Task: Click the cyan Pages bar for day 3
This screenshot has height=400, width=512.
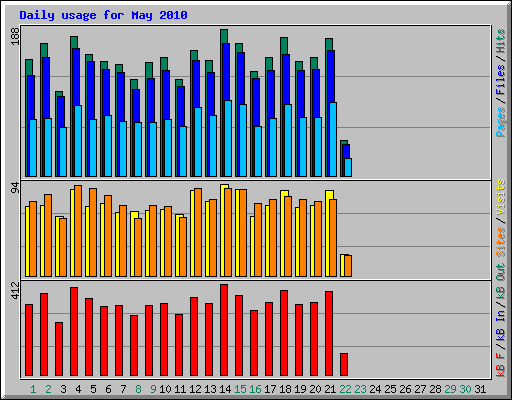Action: [63, 152]
